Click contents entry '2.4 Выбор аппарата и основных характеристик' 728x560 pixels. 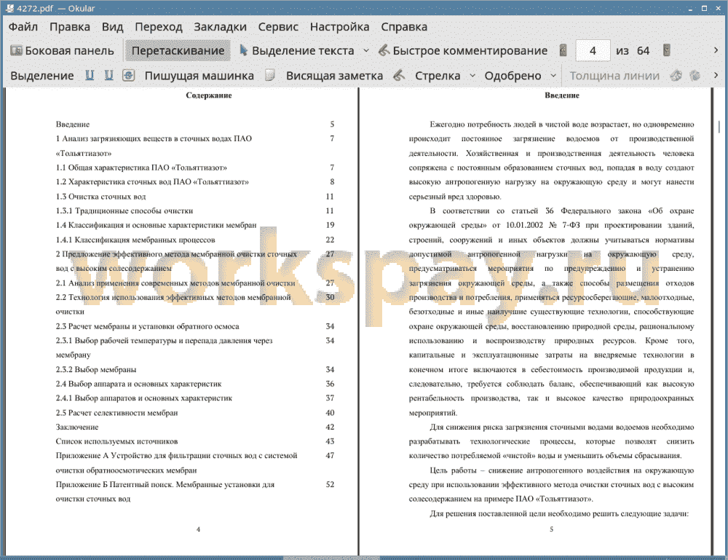[x=138, y=384]
